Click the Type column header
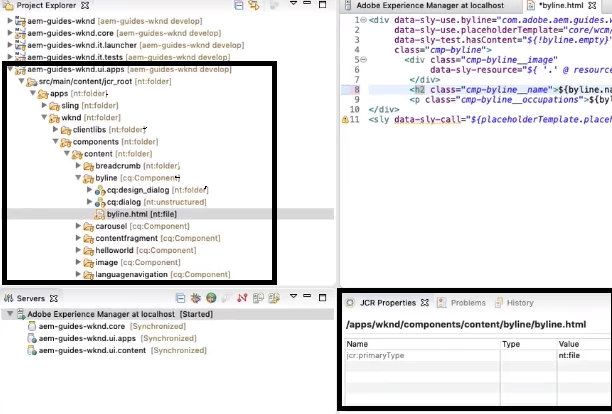Screen dimensions: 612x414 click(x=529, y=344)
